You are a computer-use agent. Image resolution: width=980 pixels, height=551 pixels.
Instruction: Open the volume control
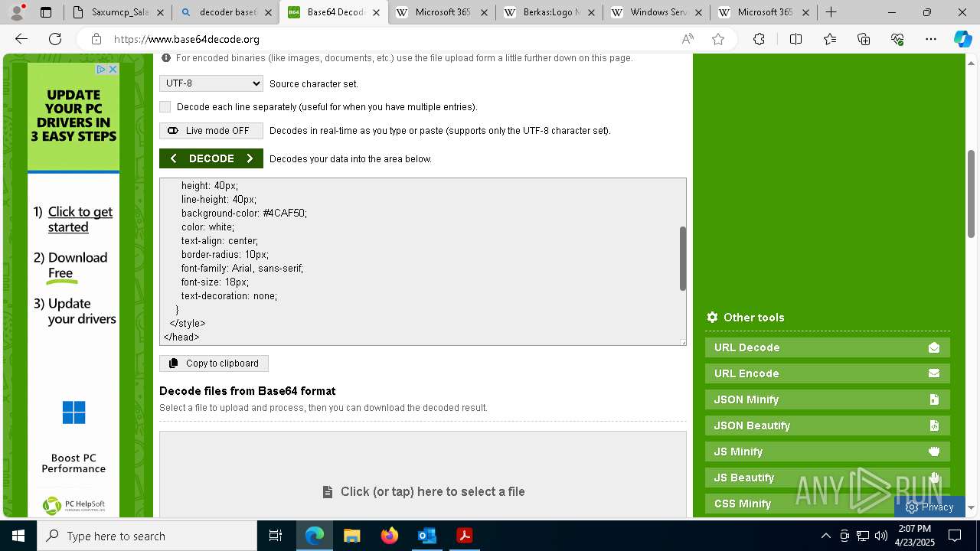(881, 536)
